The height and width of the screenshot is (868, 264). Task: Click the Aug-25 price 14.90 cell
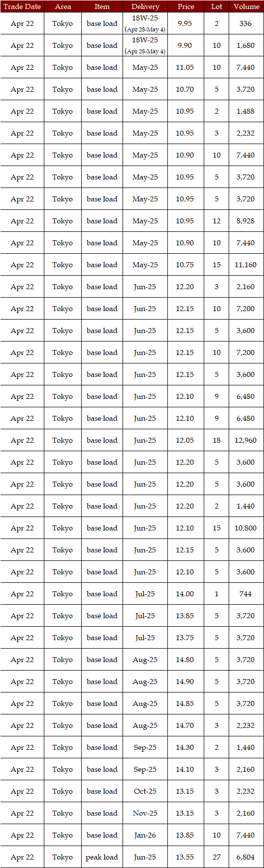tap(186, 682)
